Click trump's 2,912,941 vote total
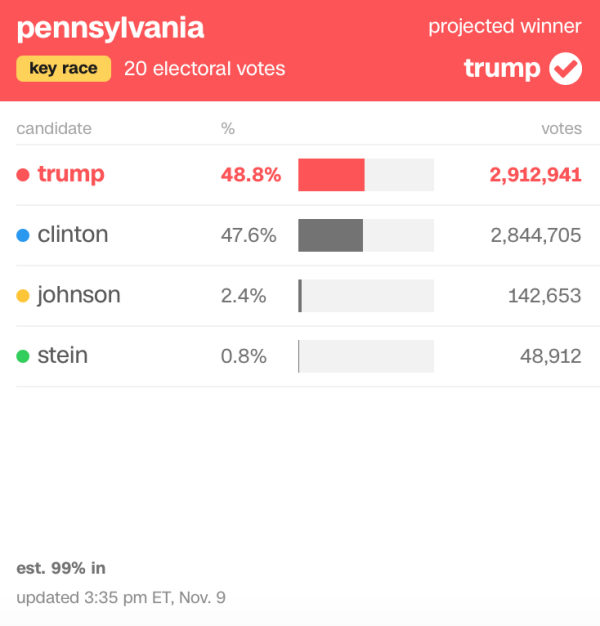600x626 pixels. [x=535, y=175]
